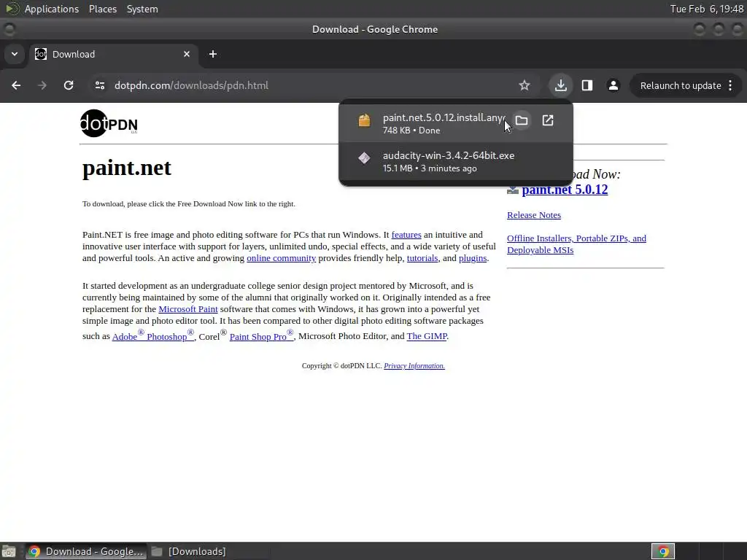Close the Download tab
This screenshot has height=560, width=747.
click(187, 54)
